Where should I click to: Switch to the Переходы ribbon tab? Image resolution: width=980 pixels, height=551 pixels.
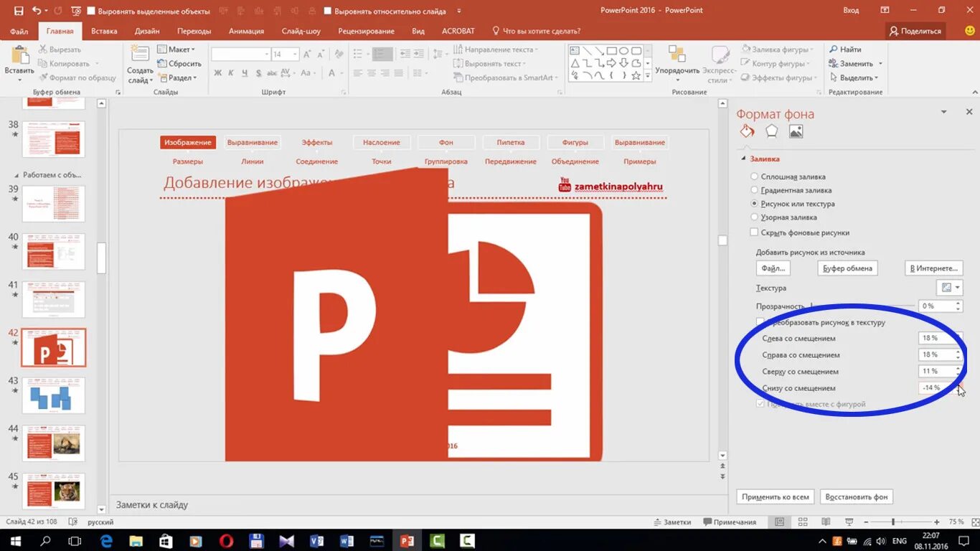[x=194, y=31]
